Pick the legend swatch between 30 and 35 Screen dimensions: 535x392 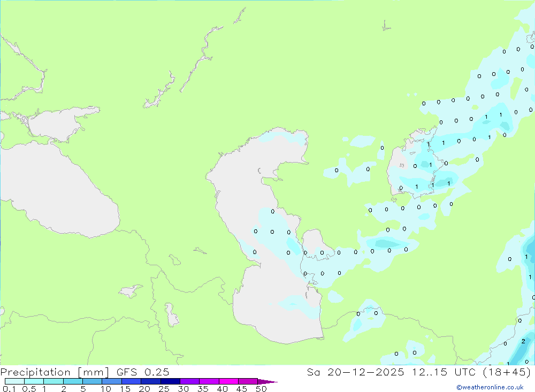tap(189, 381)
